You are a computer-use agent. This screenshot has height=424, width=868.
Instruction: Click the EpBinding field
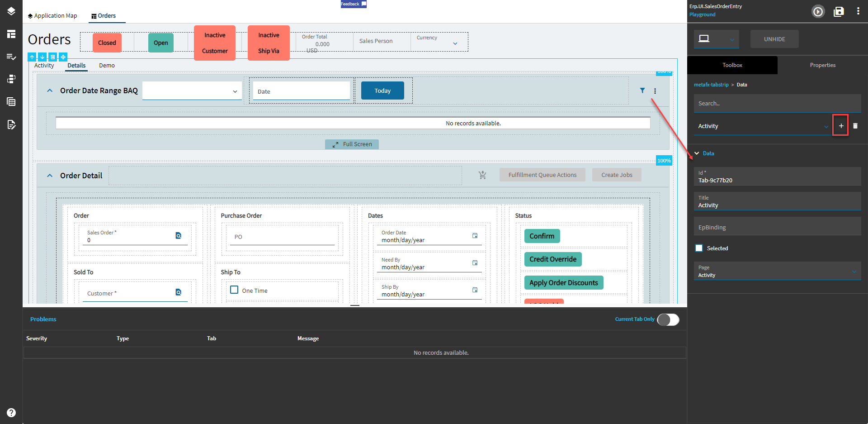tap(777, 226)
